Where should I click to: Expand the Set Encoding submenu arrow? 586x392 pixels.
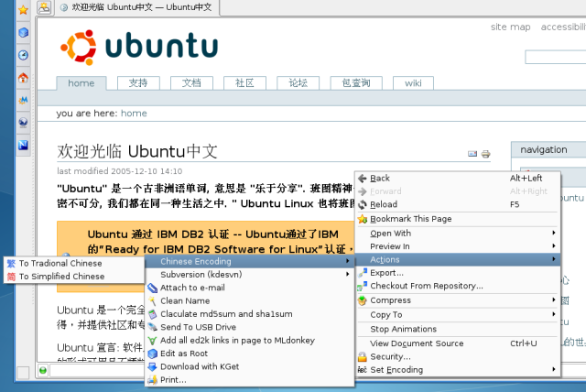coord(554,369)
